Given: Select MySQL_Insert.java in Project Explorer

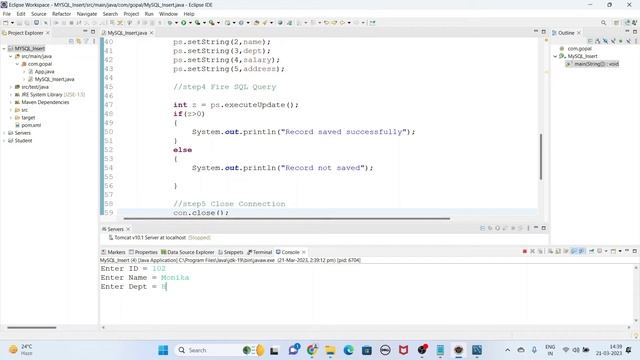Looking at the screenshot, I should pos(51,79).
